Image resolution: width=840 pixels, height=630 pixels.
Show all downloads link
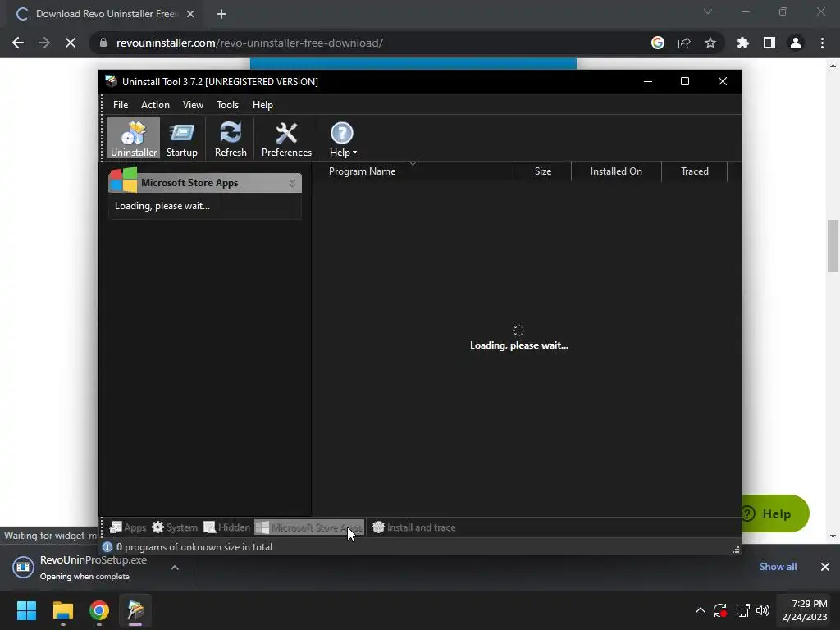(778, 567)
